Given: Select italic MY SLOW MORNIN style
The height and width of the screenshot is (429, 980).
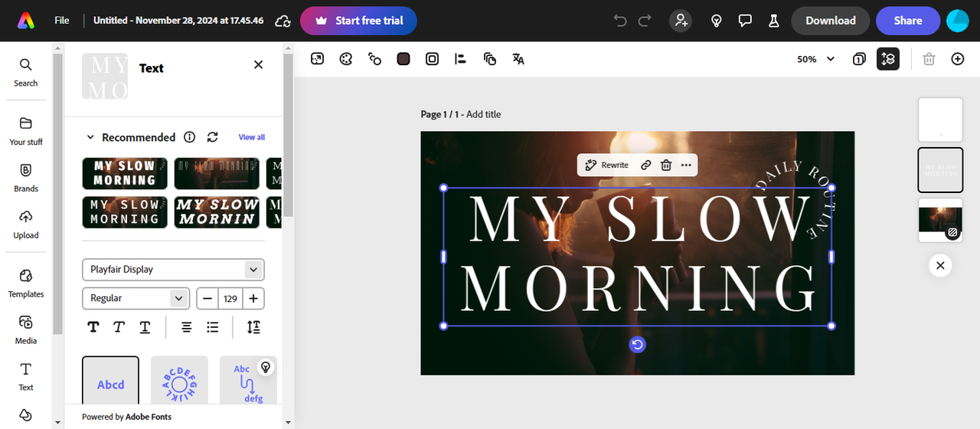Looking at the screenshot, I should tap(217, 212).
